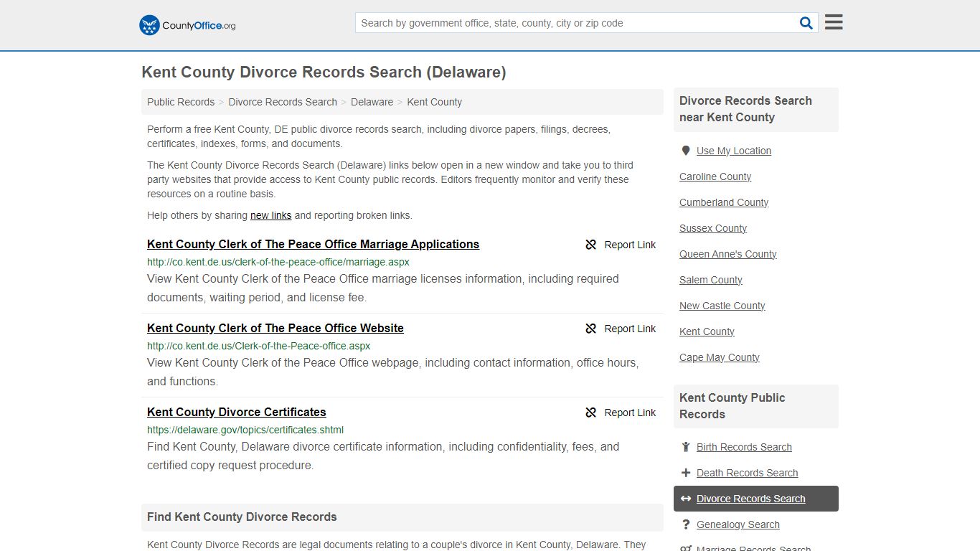Go to the Delaware breadcrumb

point(372,102)
